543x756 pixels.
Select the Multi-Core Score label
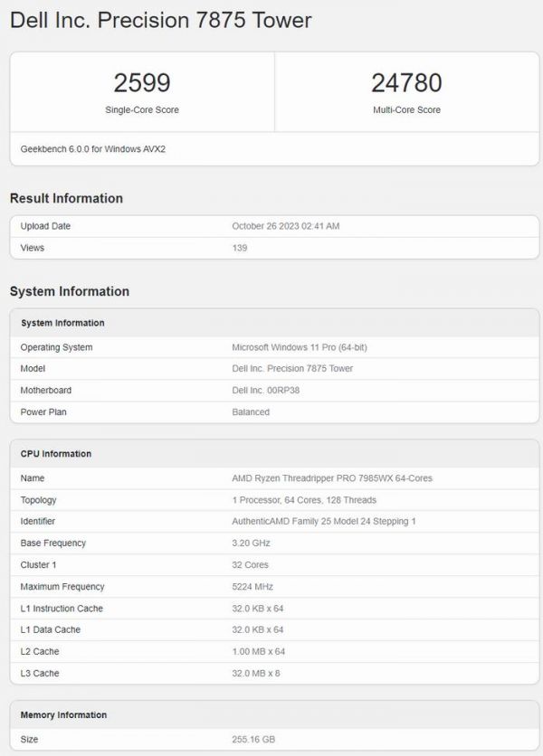coord(406,110)
